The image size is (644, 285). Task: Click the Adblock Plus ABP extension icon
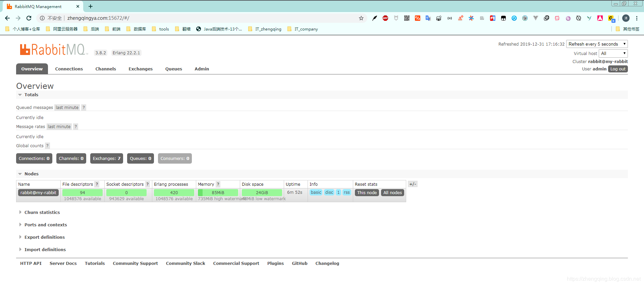point(385,18)
